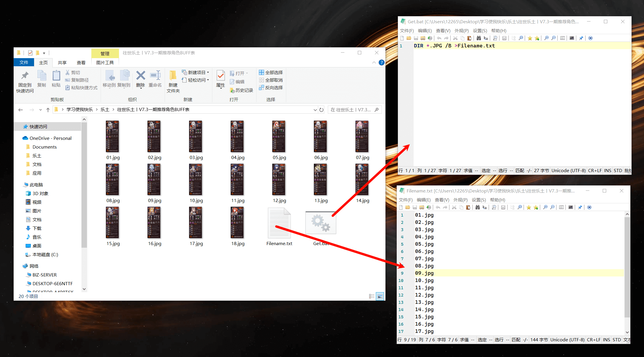Click Zoom in magnifier in Get.bat toolbar
This screenshot has height=357, width=644.
[x=546, y=38]
